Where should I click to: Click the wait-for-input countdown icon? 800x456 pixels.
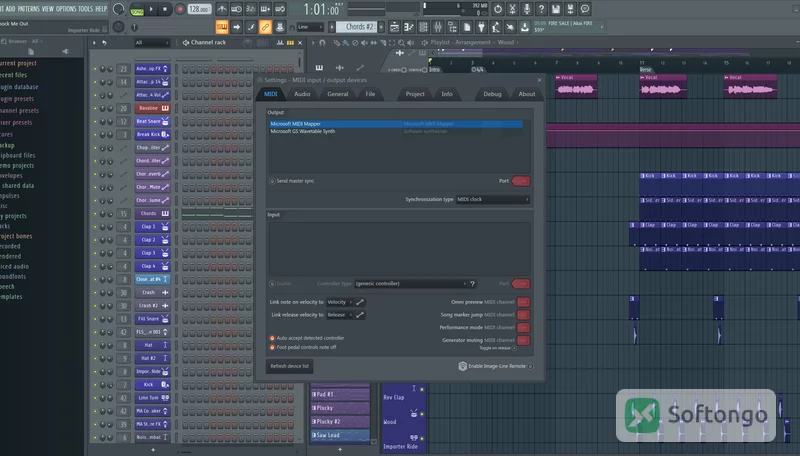(x=236, y=9)
